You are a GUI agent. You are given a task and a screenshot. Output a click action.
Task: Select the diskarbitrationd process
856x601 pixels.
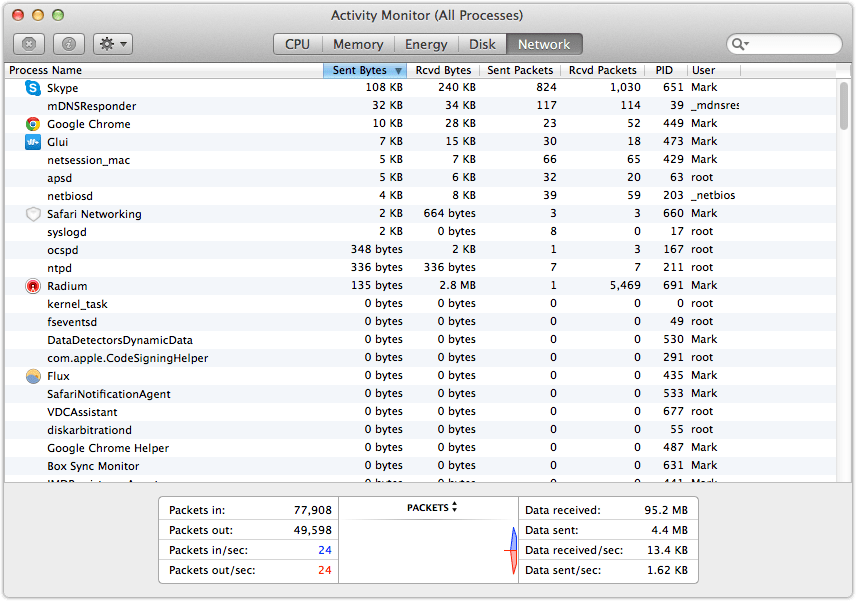pyautogui.click(x=420, y=430)
